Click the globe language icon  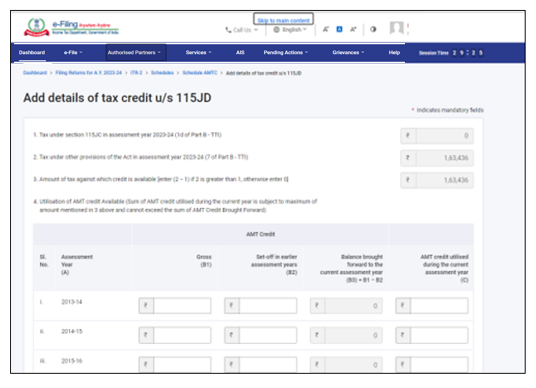pyautogui.click(x=276, y=30)
